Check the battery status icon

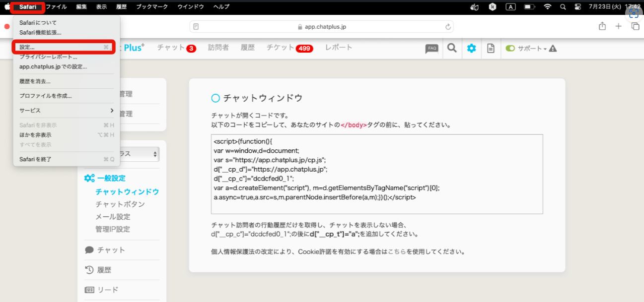pos(529,7)
